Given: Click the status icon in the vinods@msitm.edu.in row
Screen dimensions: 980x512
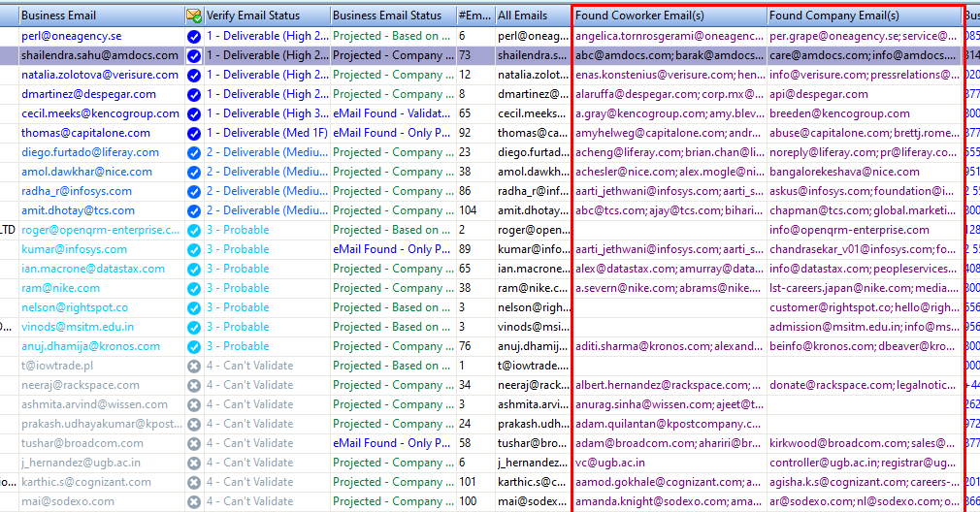Looking at the screenshot, I should (194, 327).
